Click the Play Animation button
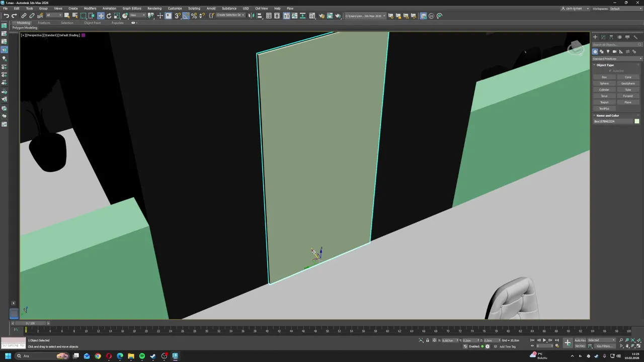The height and width of the screenshot is (362, 644). (x=544, y=340)
